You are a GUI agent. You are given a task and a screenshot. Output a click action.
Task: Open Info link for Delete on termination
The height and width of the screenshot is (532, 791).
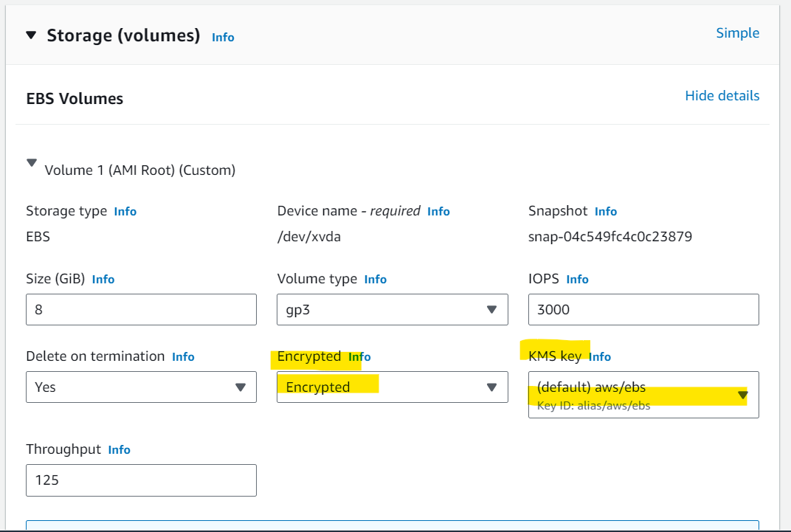point(183,357)
